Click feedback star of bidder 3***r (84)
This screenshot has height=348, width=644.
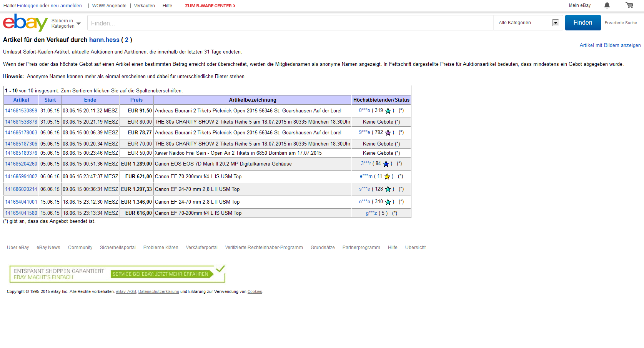click(x=386, y=164)
